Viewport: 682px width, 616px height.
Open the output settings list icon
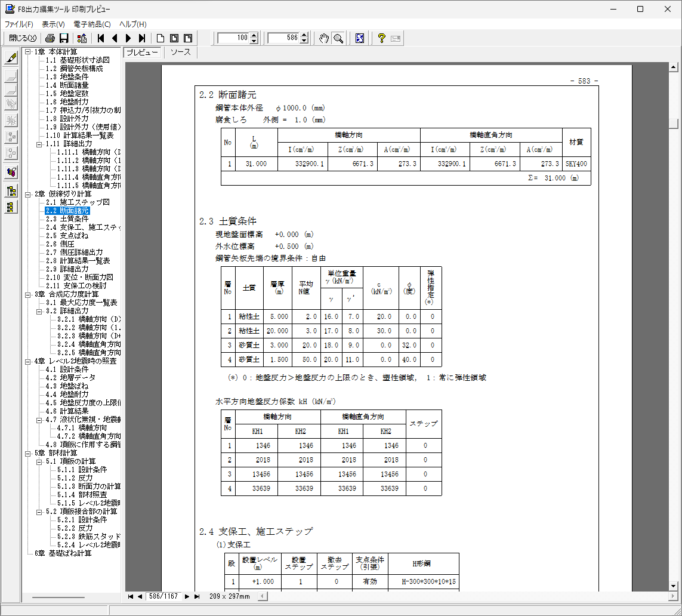pos(82,38)
